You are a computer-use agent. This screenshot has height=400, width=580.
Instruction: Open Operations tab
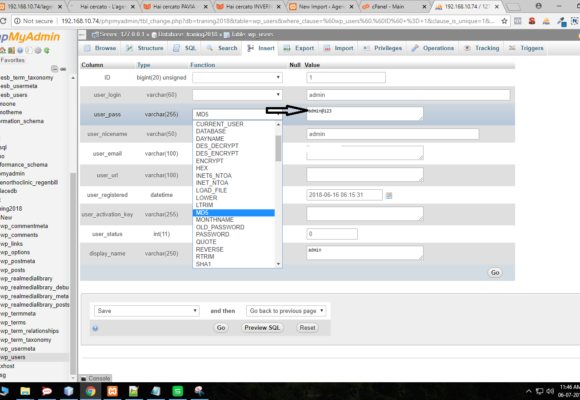tap(433, 48)
